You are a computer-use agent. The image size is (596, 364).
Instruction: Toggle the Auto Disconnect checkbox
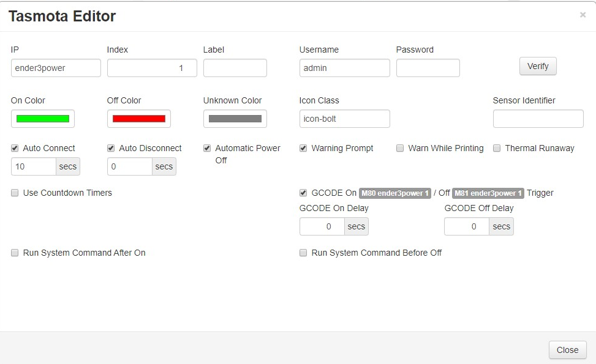click(x=111, y=148)
